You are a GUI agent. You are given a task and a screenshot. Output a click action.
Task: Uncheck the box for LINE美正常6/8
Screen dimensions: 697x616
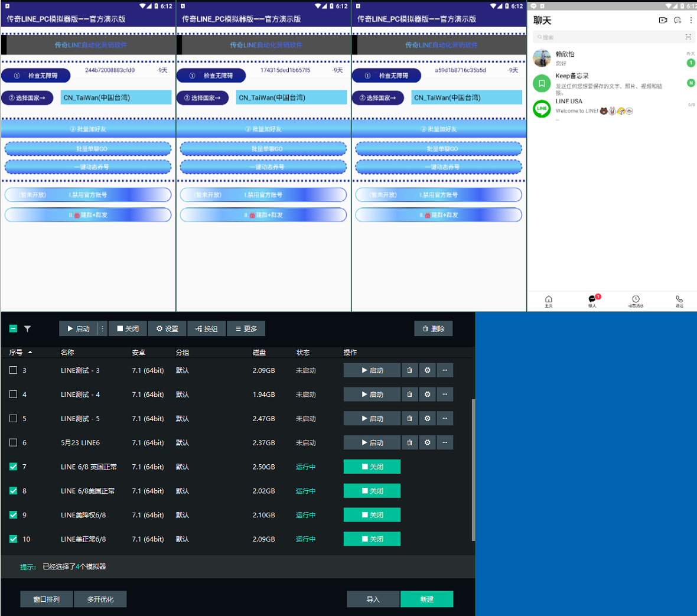pos(14,539)
